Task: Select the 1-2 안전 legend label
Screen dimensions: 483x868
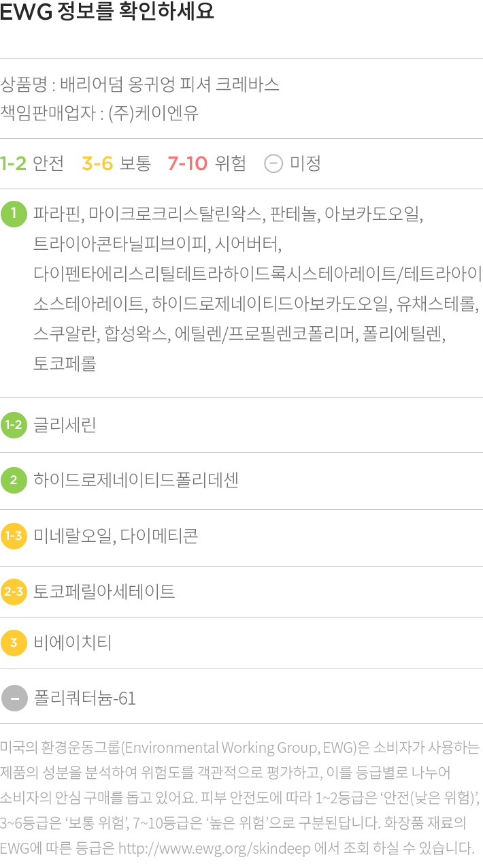Action: [x=32, y=164]
